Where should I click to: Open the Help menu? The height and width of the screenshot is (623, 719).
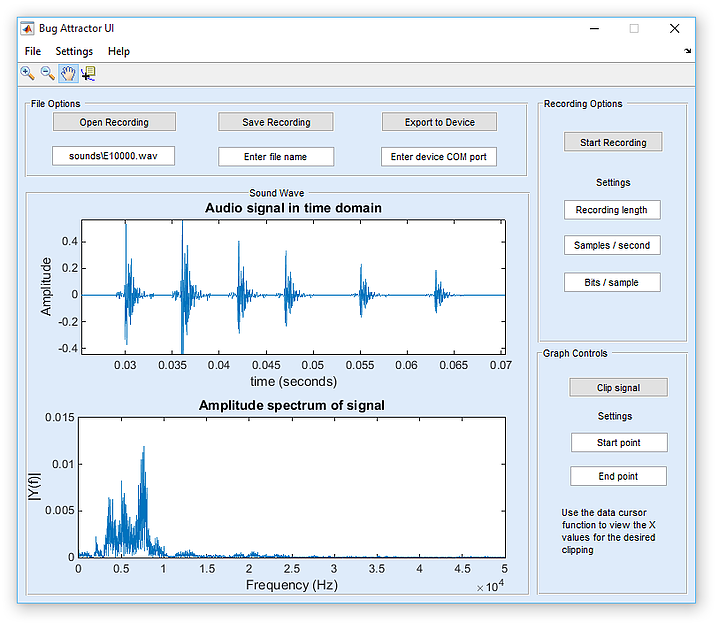coord(119,51)
